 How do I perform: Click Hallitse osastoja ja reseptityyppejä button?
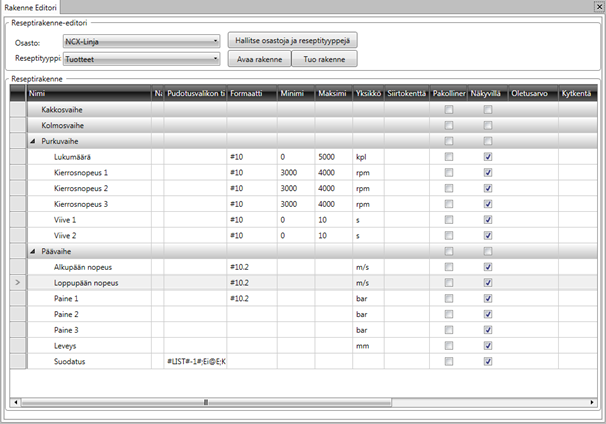291,41
